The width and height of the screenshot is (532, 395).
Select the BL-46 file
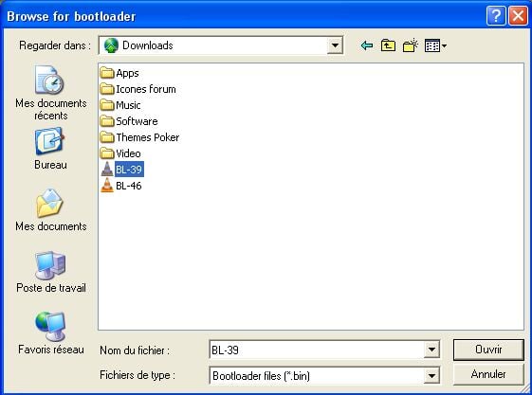coord(121,186)
